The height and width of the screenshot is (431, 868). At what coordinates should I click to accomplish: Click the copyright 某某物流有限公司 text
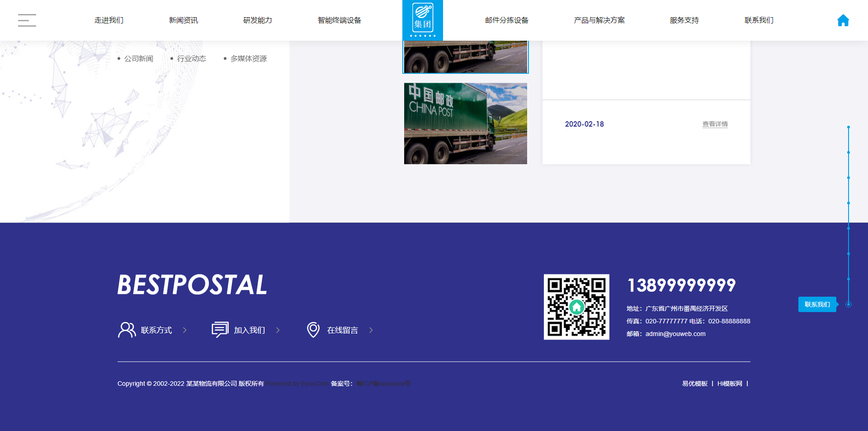coord(212,384)
